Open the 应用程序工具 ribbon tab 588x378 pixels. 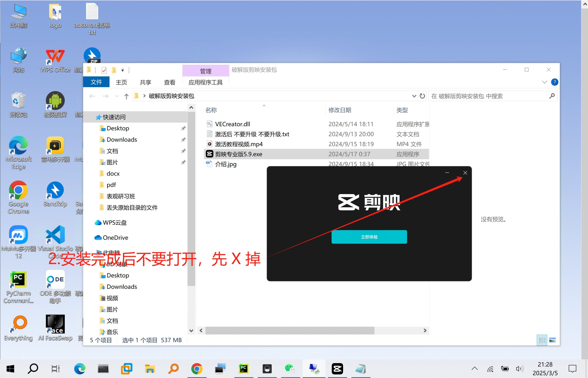206,82
